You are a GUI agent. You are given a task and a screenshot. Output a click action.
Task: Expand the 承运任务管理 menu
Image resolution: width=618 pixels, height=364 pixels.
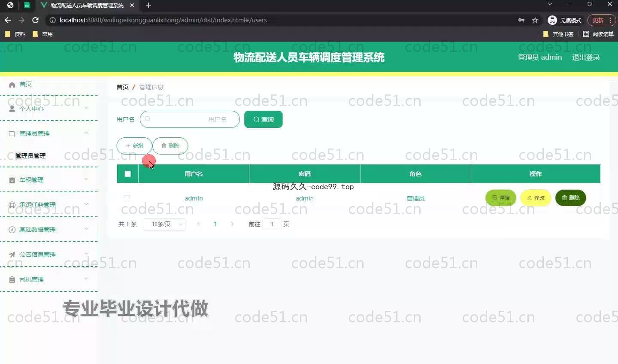86,204
